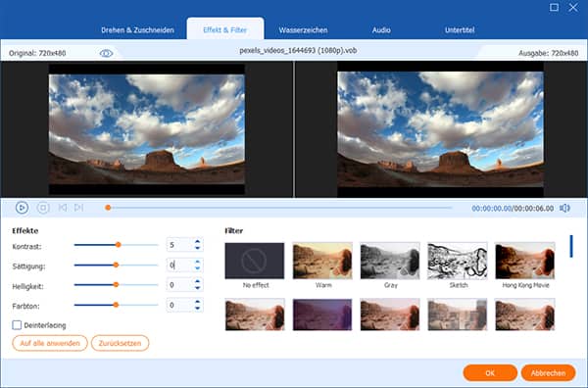Apply the Sketch filter thumbnail
Viewport: 588px width, 388px height.
(x=458, y=261)
